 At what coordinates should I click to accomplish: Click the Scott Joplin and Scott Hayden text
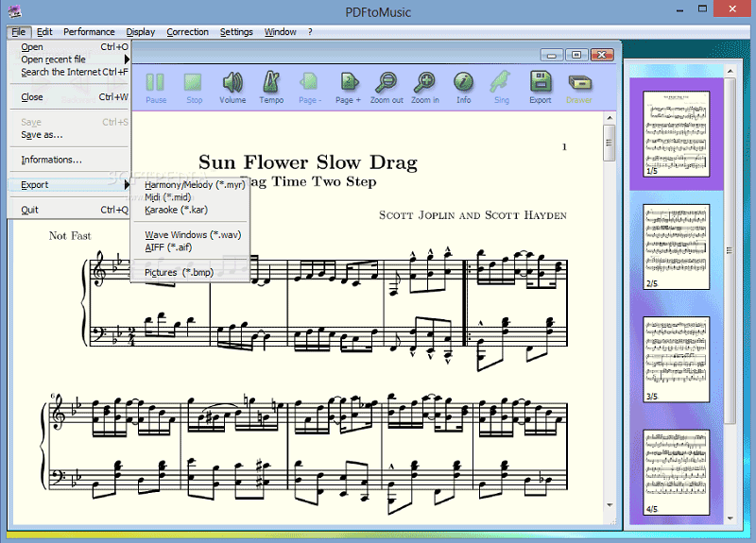pyautogui.click(x=472, y=215)
